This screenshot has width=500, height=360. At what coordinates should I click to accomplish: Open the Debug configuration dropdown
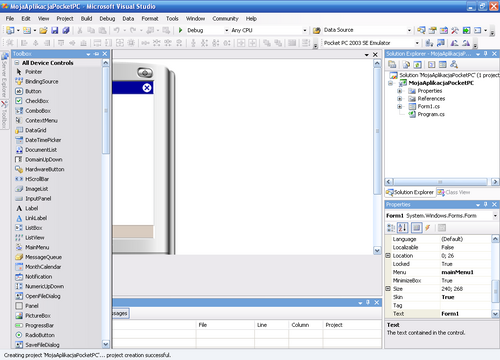point(227,30)
